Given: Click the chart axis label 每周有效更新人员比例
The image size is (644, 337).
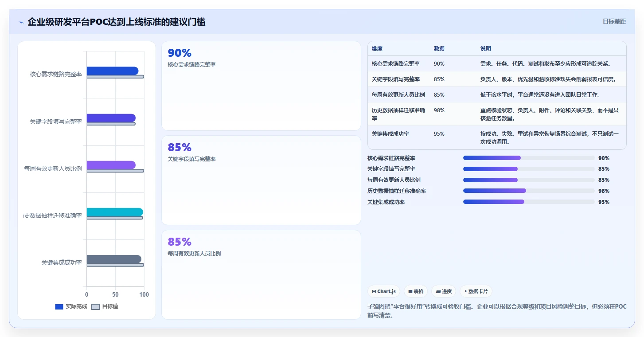Looking at the screenshot, I should (53, 168).
